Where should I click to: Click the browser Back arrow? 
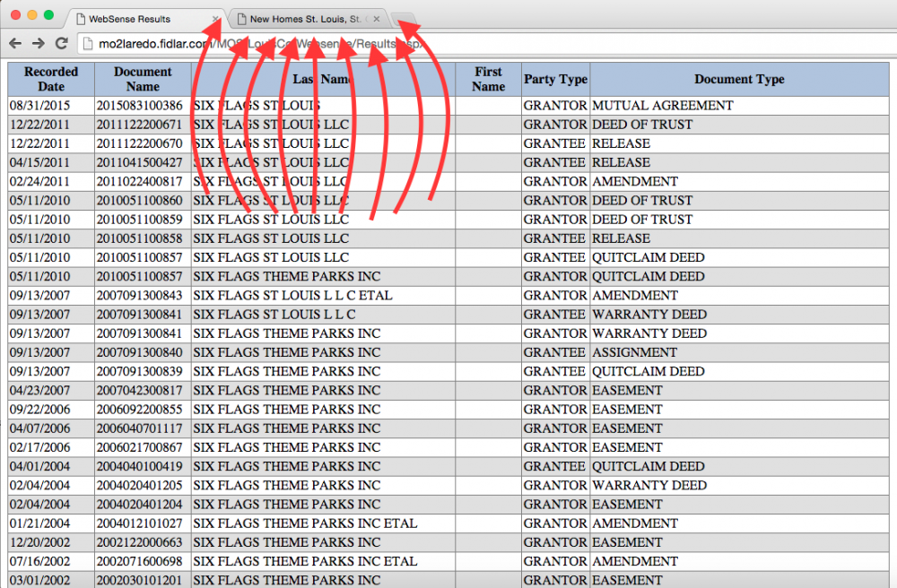14,43
